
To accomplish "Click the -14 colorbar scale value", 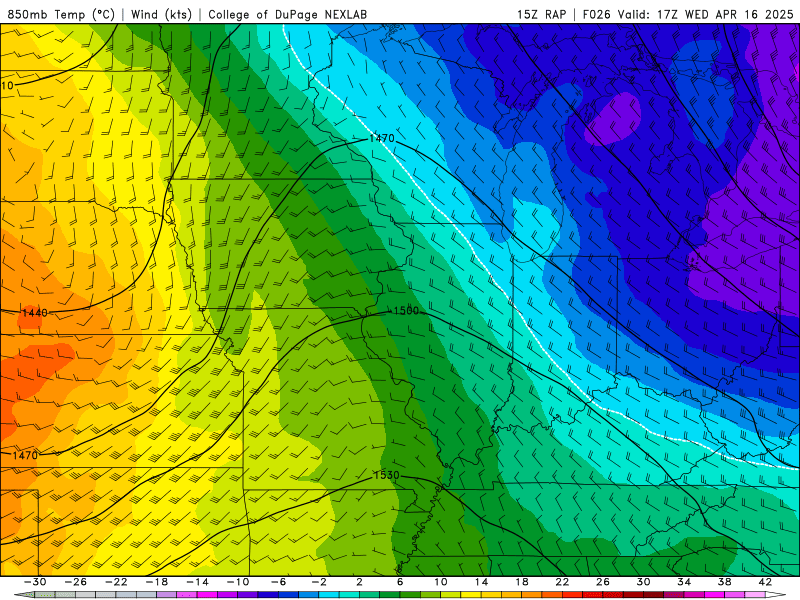I will pyautogui.click(x=197, y=582).
